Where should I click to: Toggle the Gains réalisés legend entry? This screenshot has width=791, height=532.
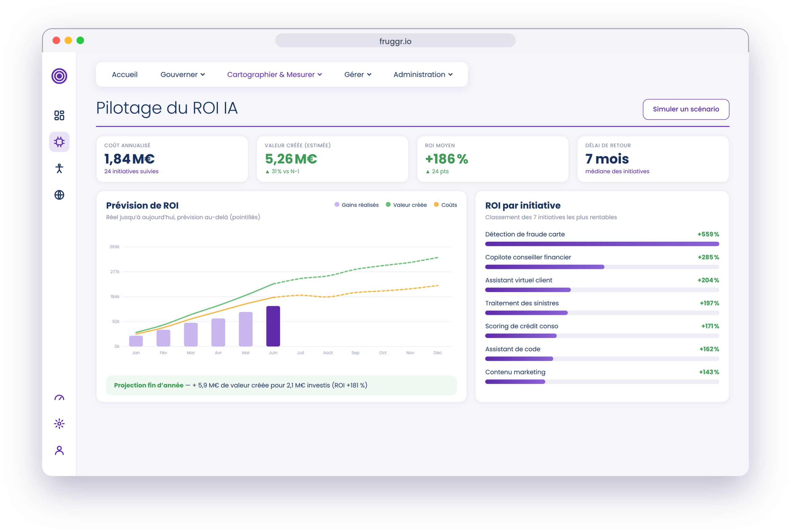coord(356,205)
